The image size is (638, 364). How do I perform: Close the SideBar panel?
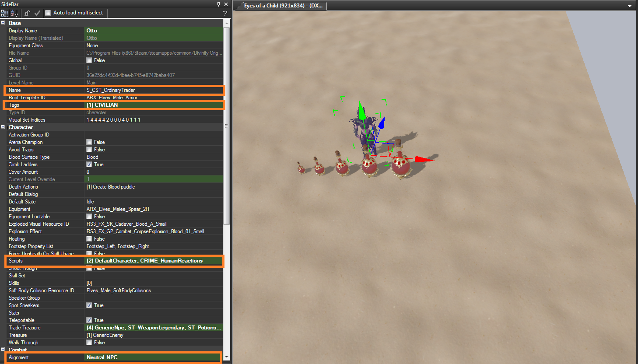click(226, 4)
